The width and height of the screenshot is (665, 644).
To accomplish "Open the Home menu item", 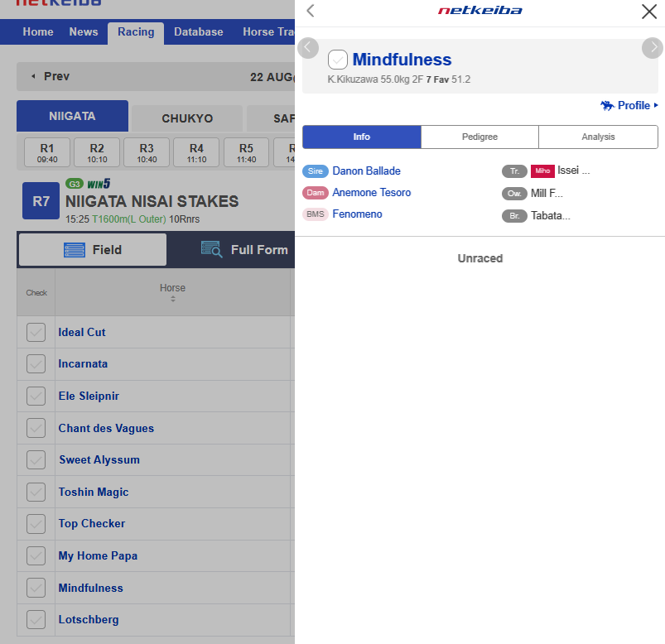I will pos(38,31).
